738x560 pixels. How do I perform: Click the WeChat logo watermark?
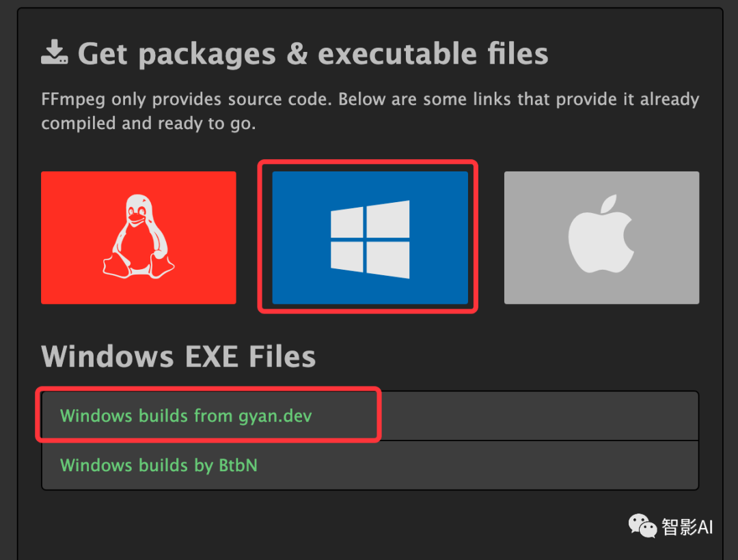coord(642,526)
